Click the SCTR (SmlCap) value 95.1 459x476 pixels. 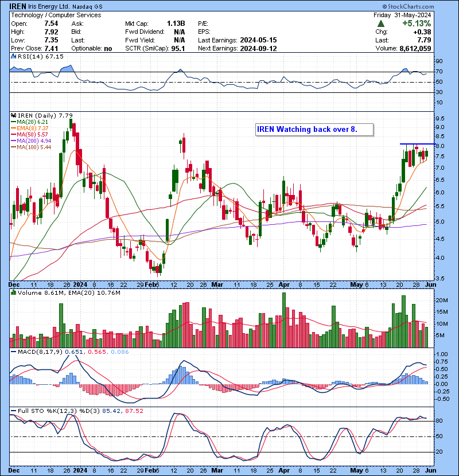[x=178, y=49]
